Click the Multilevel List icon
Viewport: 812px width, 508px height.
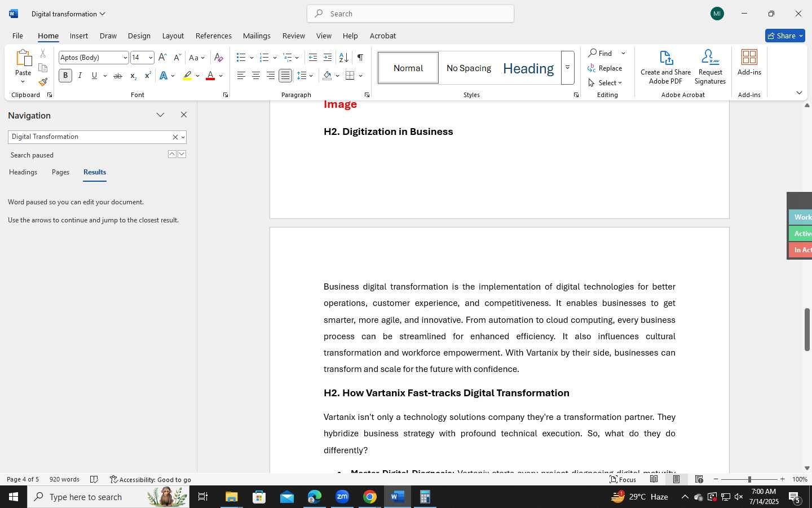(x=288, y=58)
